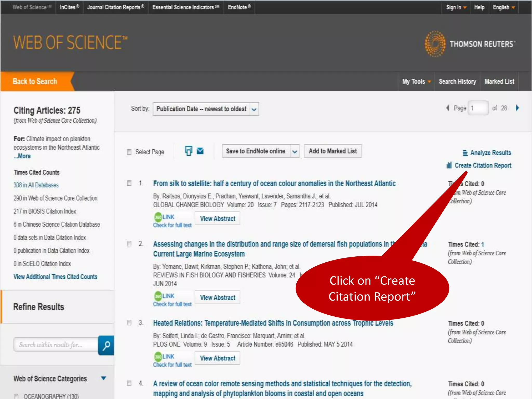
Task: Click Add to Marked List button
Action: (333, 151)
